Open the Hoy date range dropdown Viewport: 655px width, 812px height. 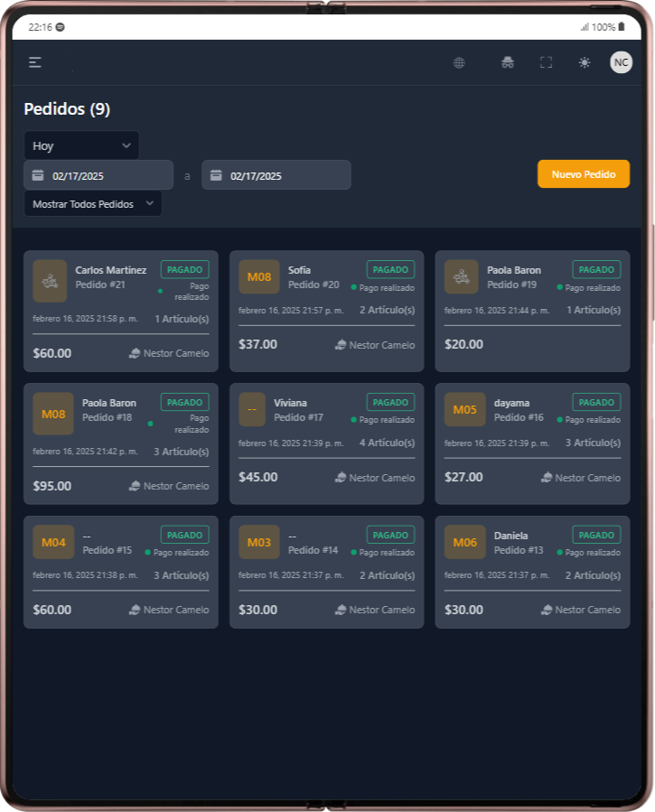coord(81,145)
